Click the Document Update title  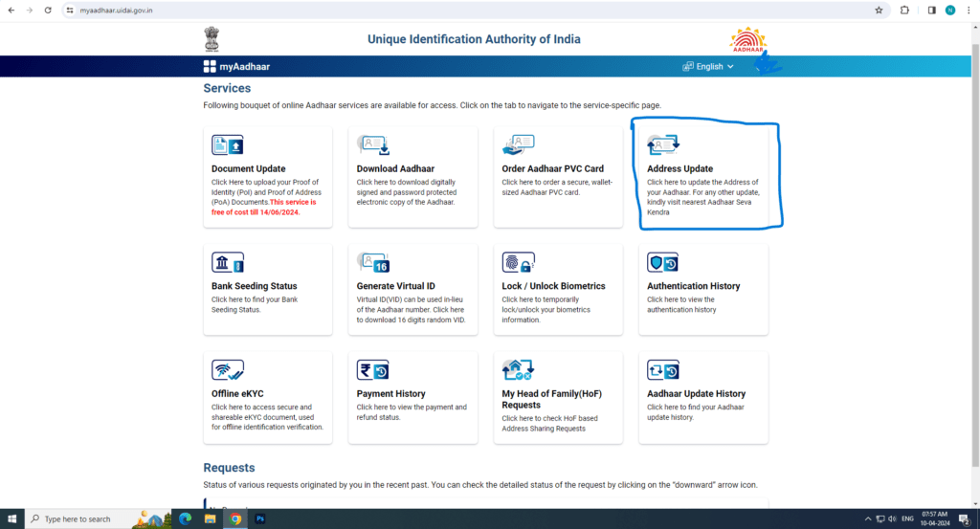pyautogui.click(x=248, y=168)
